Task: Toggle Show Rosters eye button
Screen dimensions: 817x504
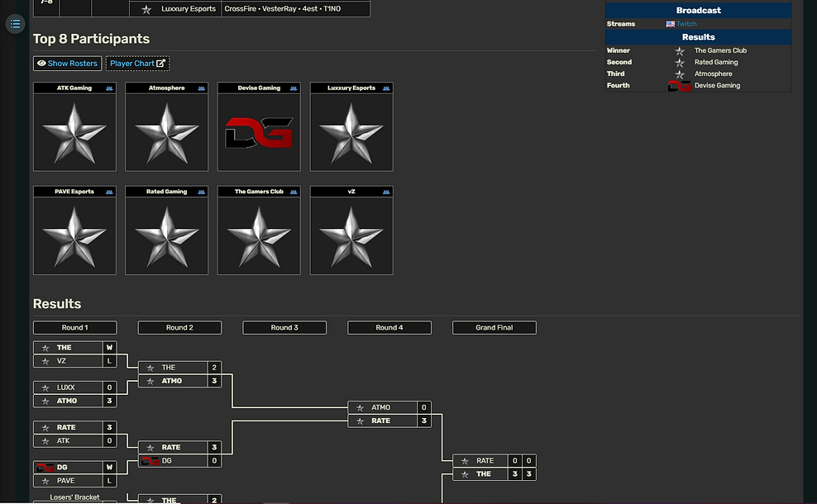Action: [x=67, y=64]
